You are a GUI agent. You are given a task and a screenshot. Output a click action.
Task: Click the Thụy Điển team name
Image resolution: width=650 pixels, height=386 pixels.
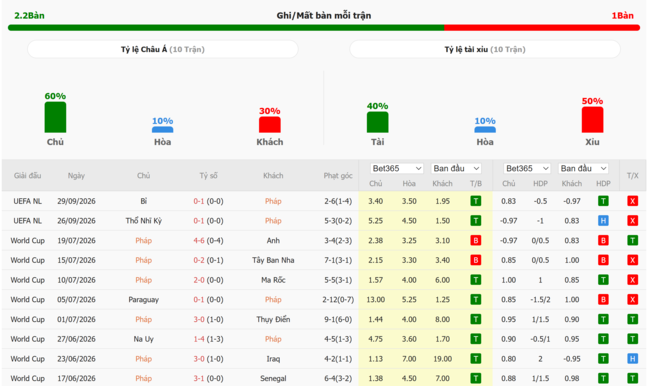(273, 319)
